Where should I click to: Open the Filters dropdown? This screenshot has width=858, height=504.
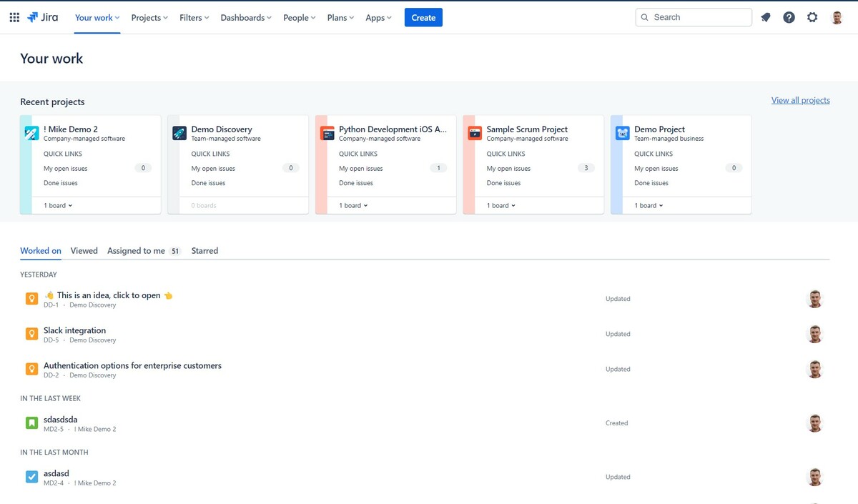(x=193, y=17)
